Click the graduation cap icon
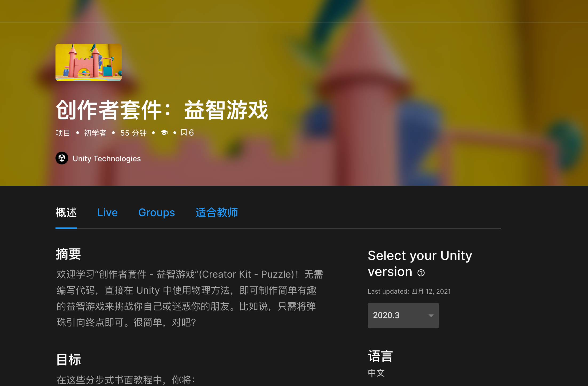Image resolution: width=588 pixels, height=386 pixels. pos(164,132)
